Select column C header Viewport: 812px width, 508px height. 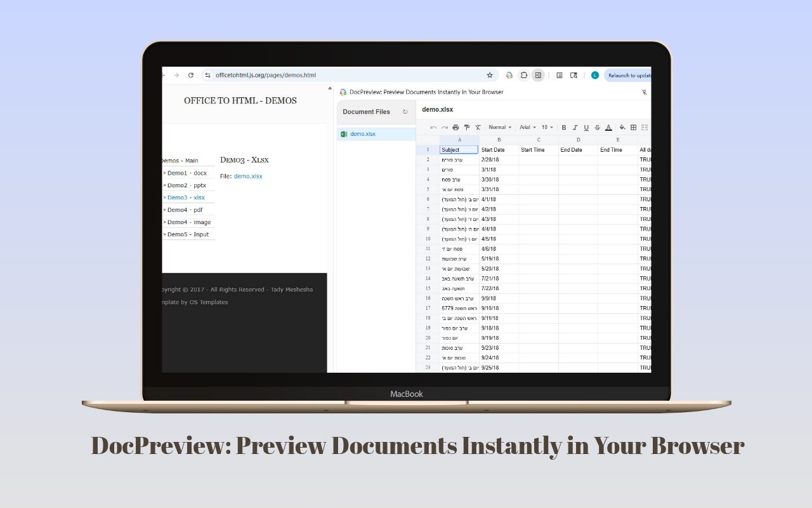point(539,140)
